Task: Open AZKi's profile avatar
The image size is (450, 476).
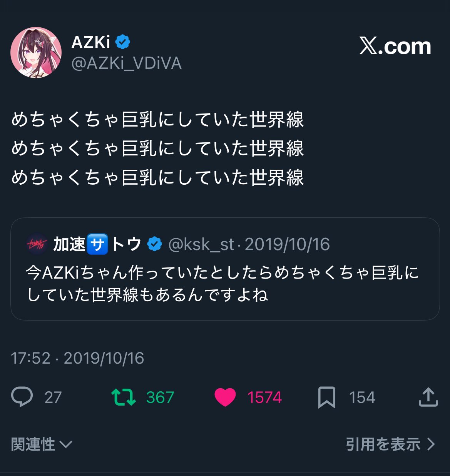Action: point(36,52)
